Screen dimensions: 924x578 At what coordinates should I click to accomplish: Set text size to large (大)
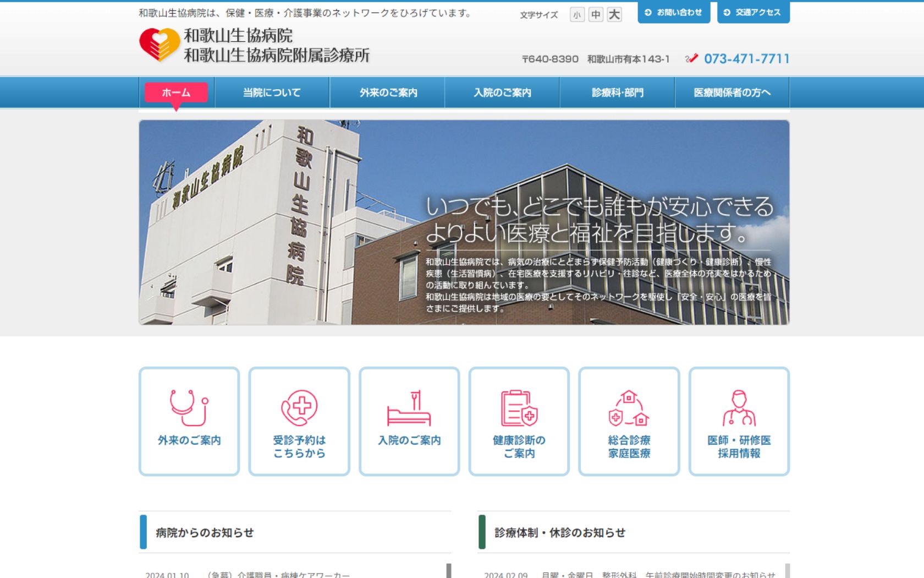pos(614,15)
